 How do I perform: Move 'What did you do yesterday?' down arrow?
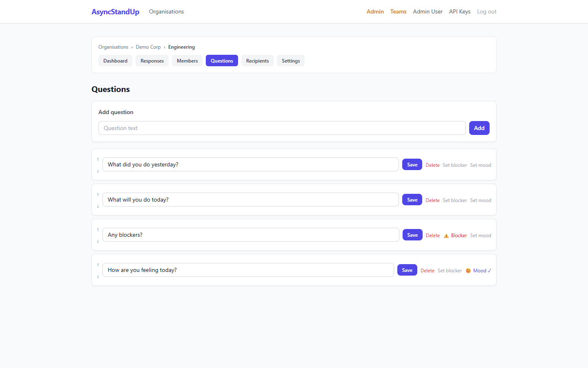[x=98, y=171]
